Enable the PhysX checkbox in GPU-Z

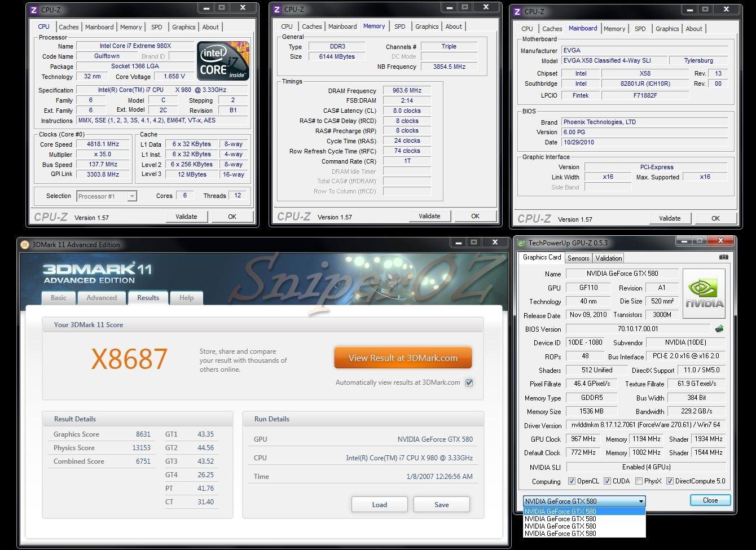(639, 481)
